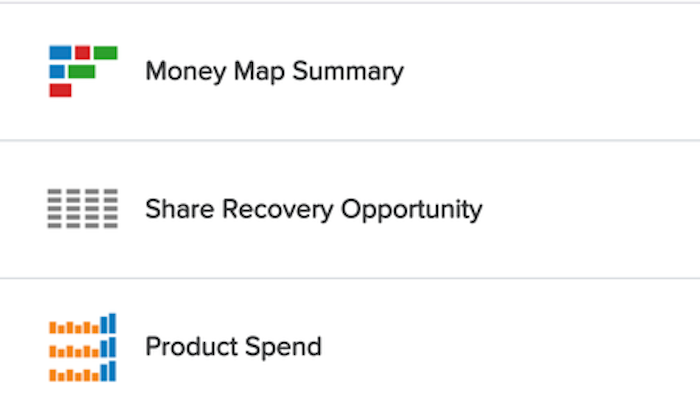Click the Money Map Summary colored blocks icon
Screen dimensions: 700x394
click(x=83, y=71)
